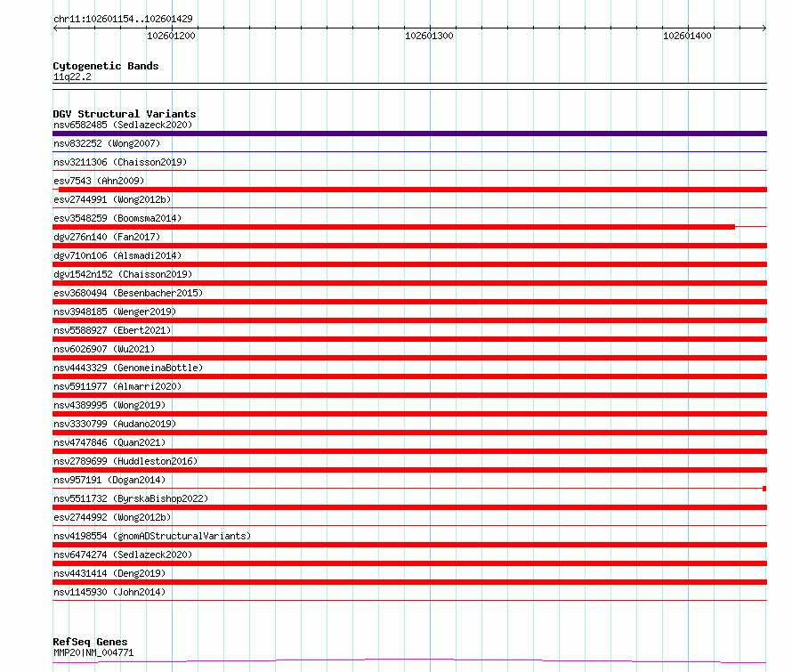Select dgv1542n152 (Chaisson2019) variant
This screenshot has height=672, width=792.
[x=123, y=274]
